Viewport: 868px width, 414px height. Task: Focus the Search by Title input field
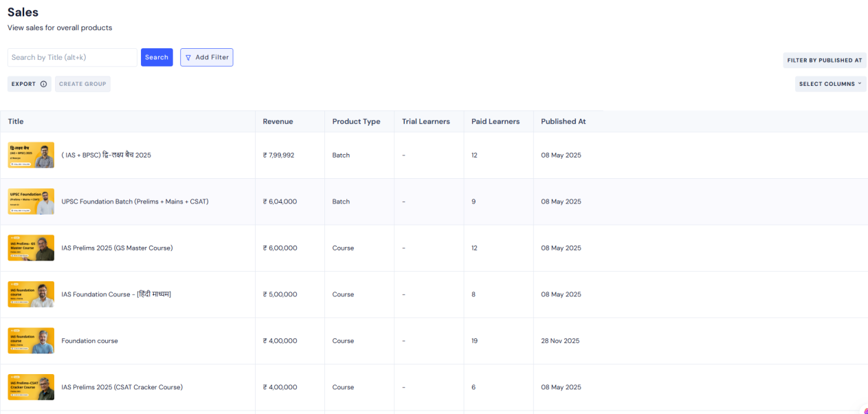(x=71, y=58)
